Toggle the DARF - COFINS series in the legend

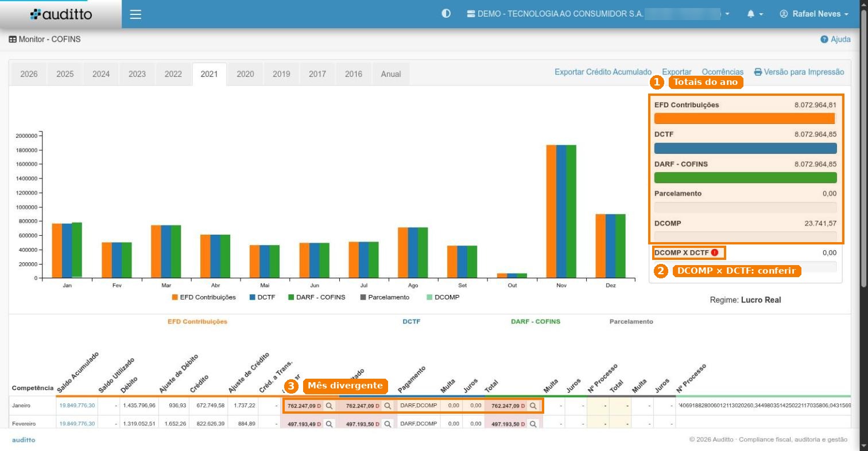tap(316, 297)
